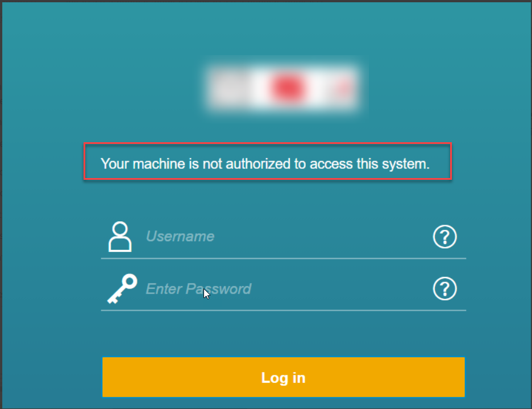Click the underline beneath the Username field

click(283, 258)
